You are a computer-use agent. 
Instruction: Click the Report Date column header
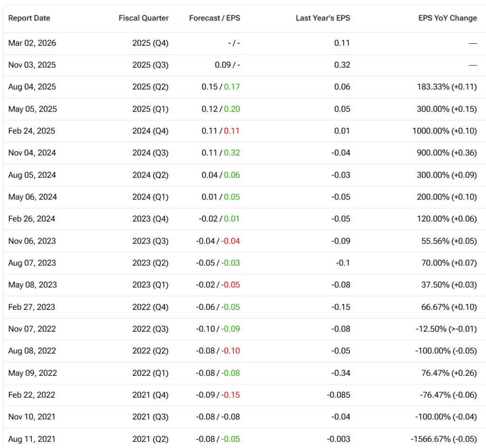click(x=29, y=18)
